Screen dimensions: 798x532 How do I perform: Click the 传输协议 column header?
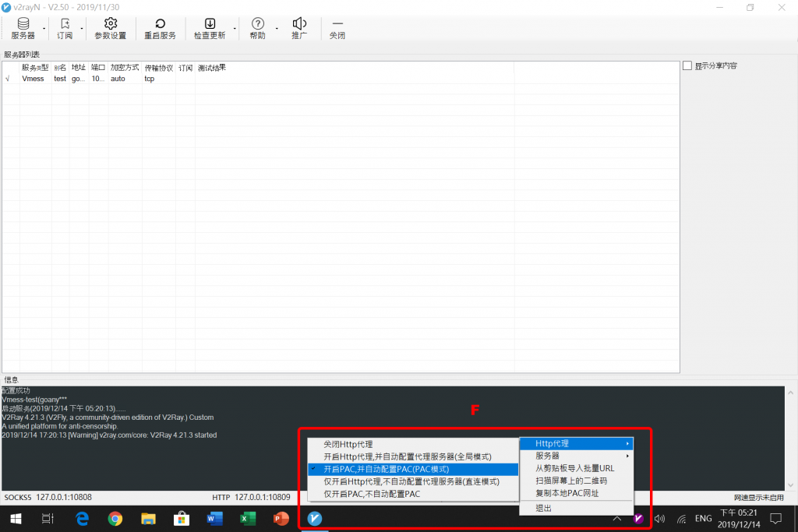pos(159,68)
